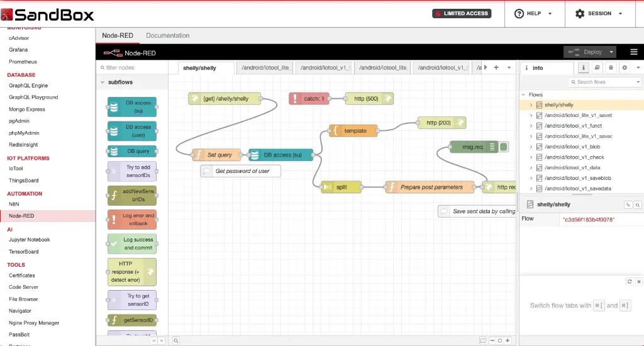
Task: Toggle the msg.req debug node button
Action: [504, 147]
